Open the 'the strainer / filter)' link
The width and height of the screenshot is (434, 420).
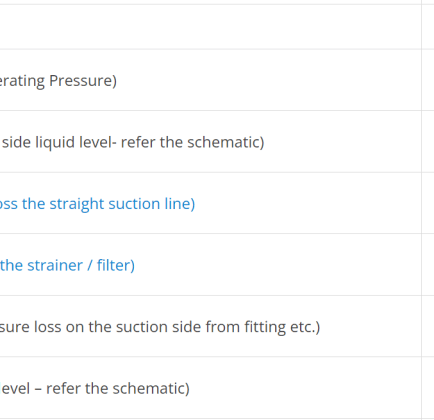coord(67,265)
